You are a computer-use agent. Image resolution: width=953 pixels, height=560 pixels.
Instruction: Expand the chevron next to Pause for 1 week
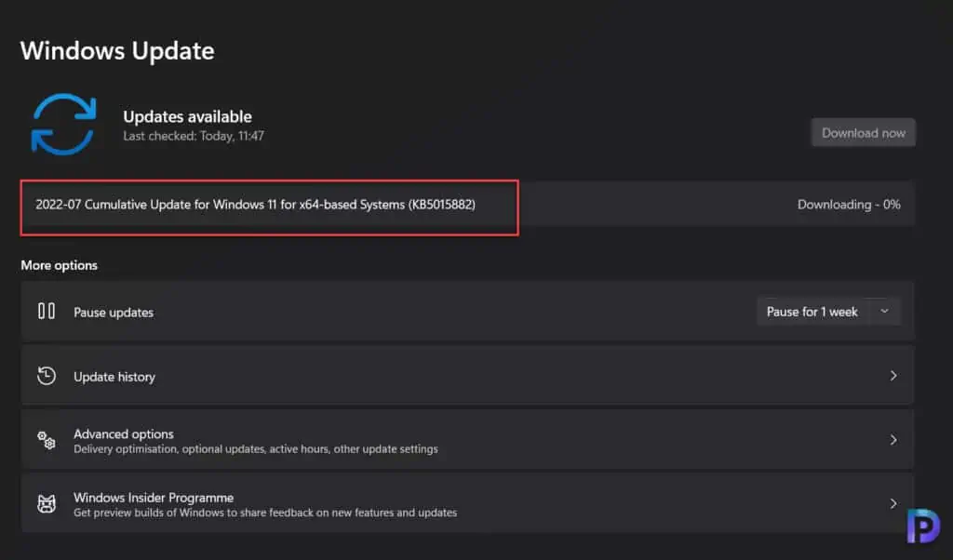click(x=885, y=312)
